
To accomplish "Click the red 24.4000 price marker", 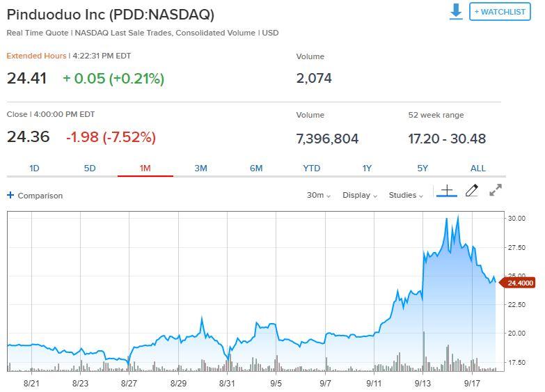I will click(518, 283).
